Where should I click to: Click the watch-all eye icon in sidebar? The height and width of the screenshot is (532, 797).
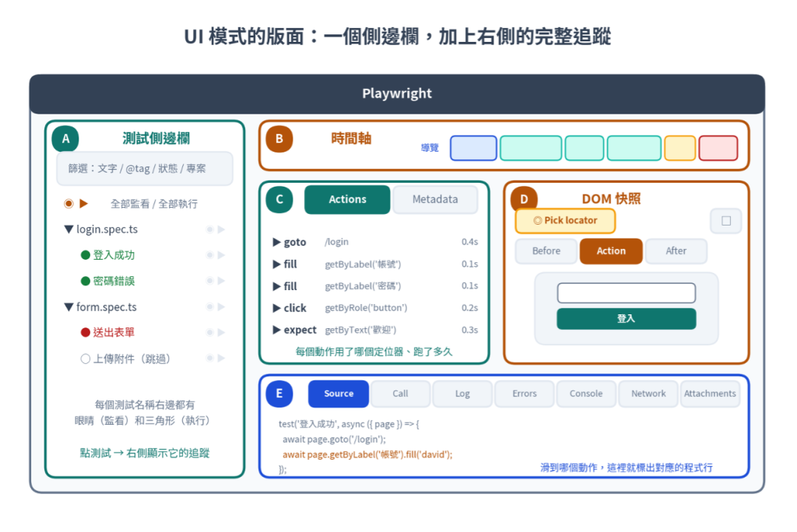(68, 204)
